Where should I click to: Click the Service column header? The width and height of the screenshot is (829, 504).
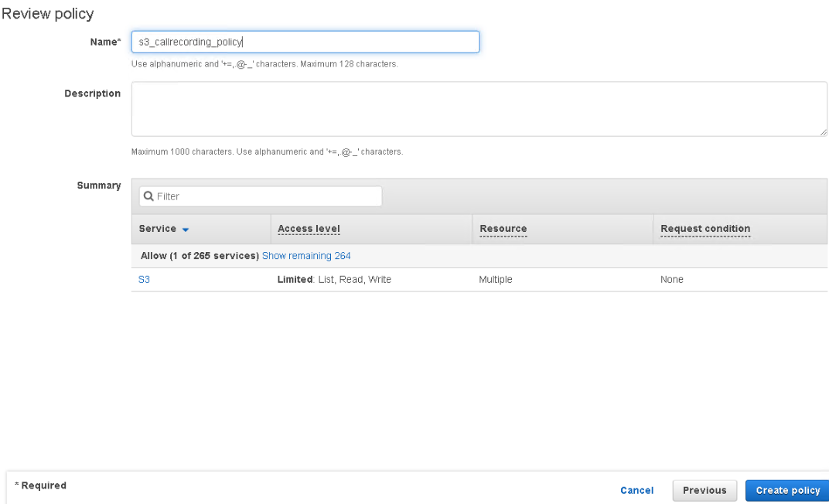coord(158,229)
